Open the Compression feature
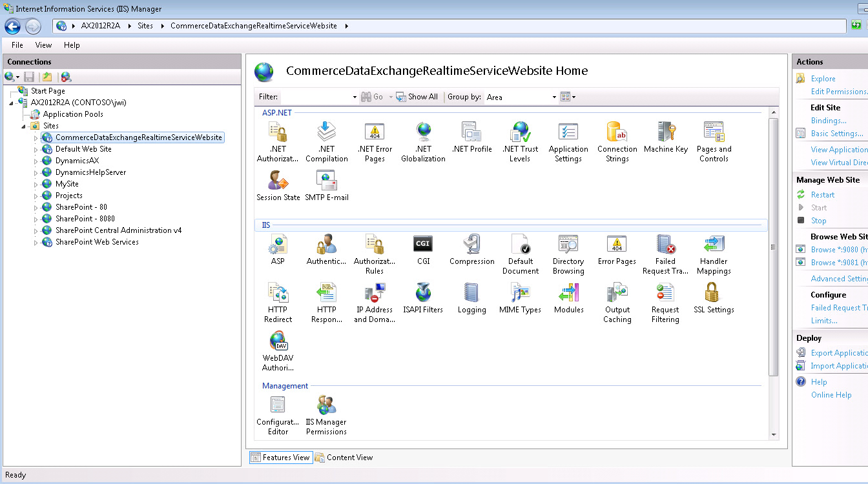Viewport: 868px width, 484px height. 471,250
